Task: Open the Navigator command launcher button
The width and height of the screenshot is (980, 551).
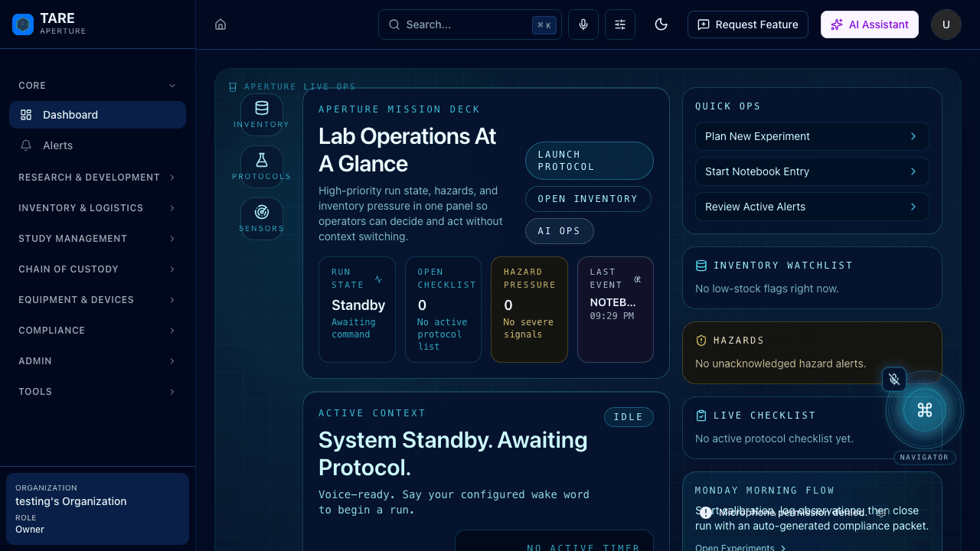Action: [x=924, y=410]
